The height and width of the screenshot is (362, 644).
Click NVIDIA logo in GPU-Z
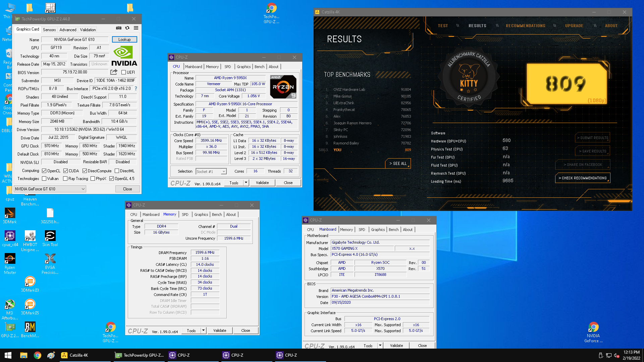(x=124, y=56)
